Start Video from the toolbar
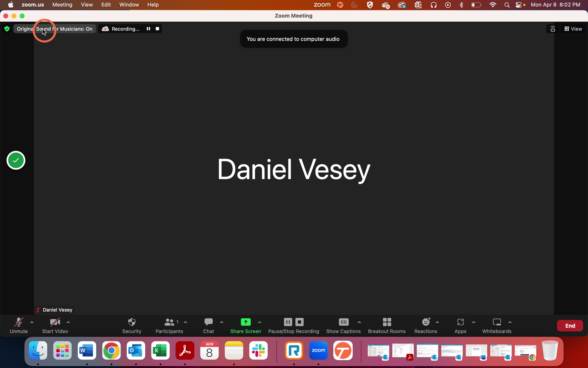Screen dimensions: 588x368 [55, 325]
